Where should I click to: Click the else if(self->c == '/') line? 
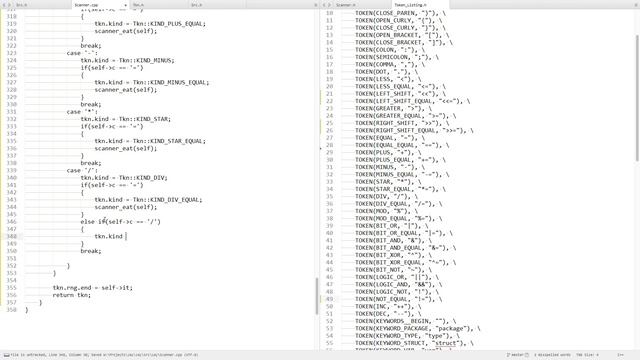pyautogui.click(x=120, y=222)
